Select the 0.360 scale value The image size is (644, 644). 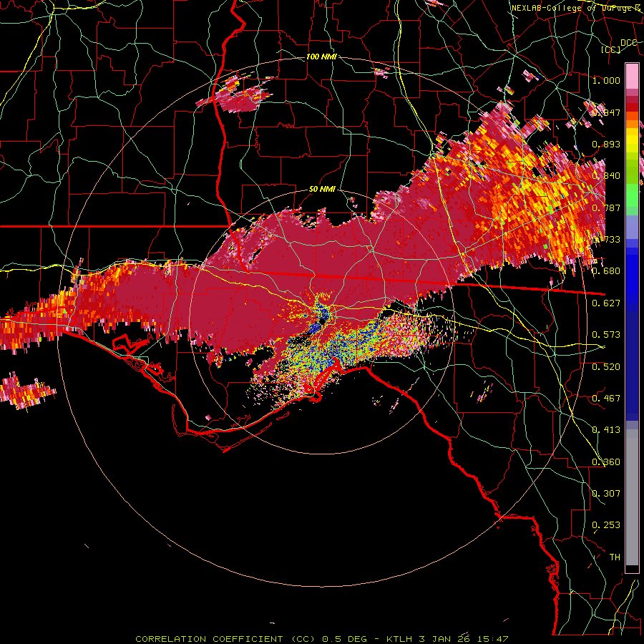coord(606,462)
